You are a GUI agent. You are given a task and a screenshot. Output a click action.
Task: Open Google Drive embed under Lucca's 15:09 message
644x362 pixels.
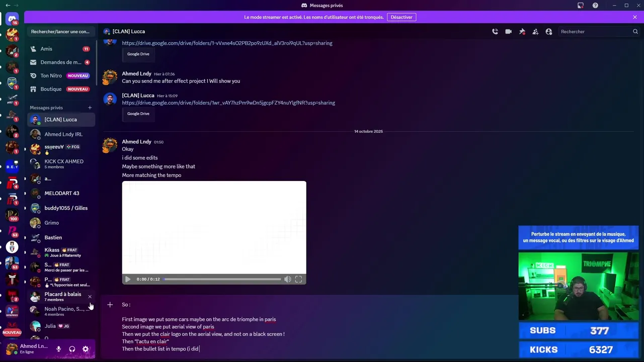138,114
